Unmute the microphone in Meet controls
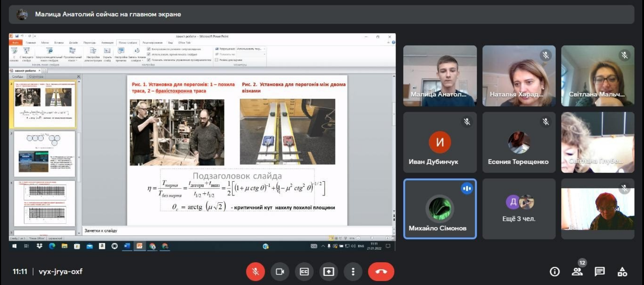 [x=255, y=272]
